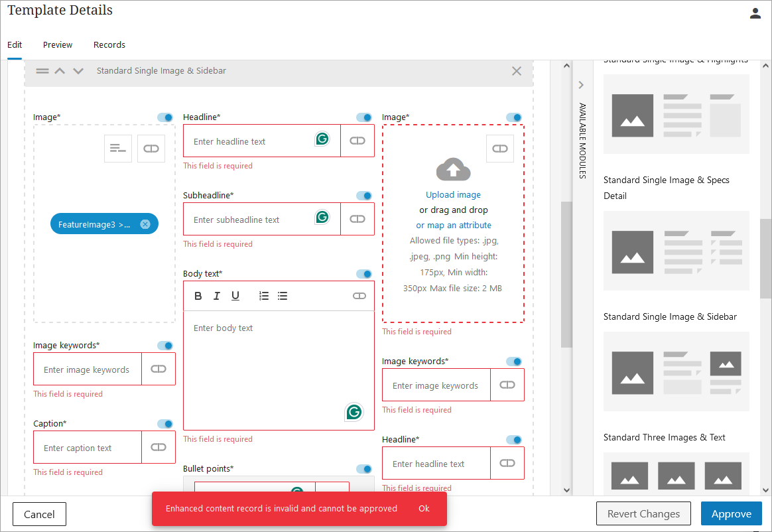Disable the Caption field toggle

(165, 424)
